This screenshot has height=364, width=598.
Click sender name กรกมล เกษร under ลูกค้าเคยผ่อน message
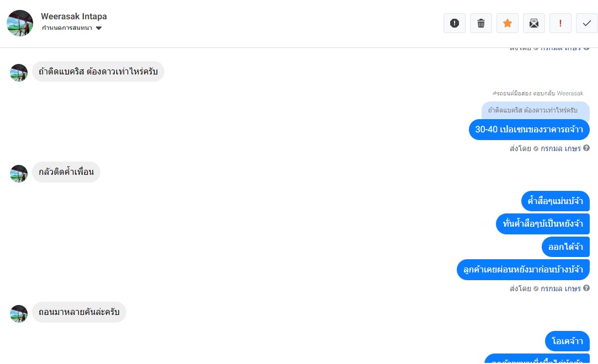click(x=560, y=288)
